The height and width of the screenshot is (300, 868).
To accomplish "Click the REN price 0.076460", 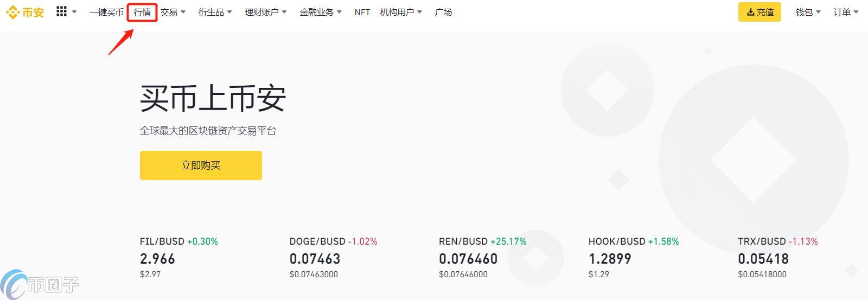I will (468, 259).
